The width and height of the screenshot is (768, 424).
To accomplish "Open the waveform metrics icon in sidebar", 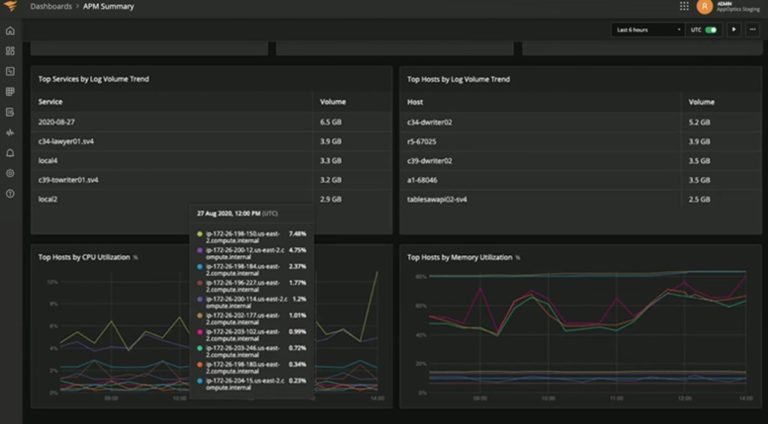I will tap(10, 133).
